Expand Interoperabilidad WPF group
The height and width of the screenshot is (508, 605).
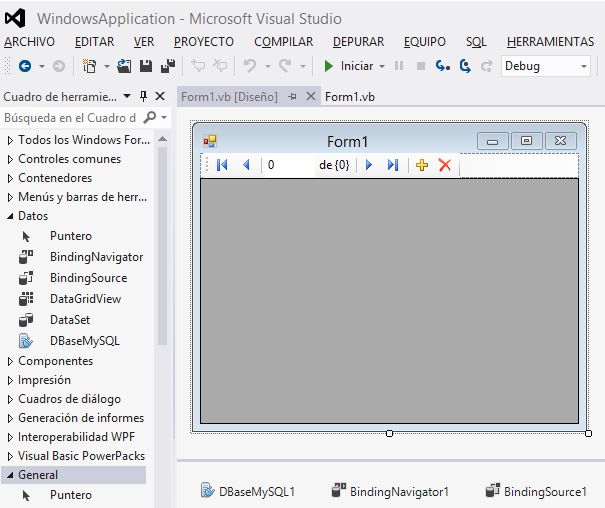[10, 437]
